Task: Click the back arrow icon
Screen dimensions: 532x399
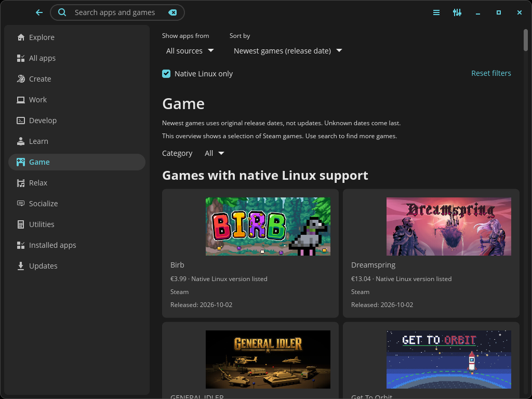Action: pos(39,12)
